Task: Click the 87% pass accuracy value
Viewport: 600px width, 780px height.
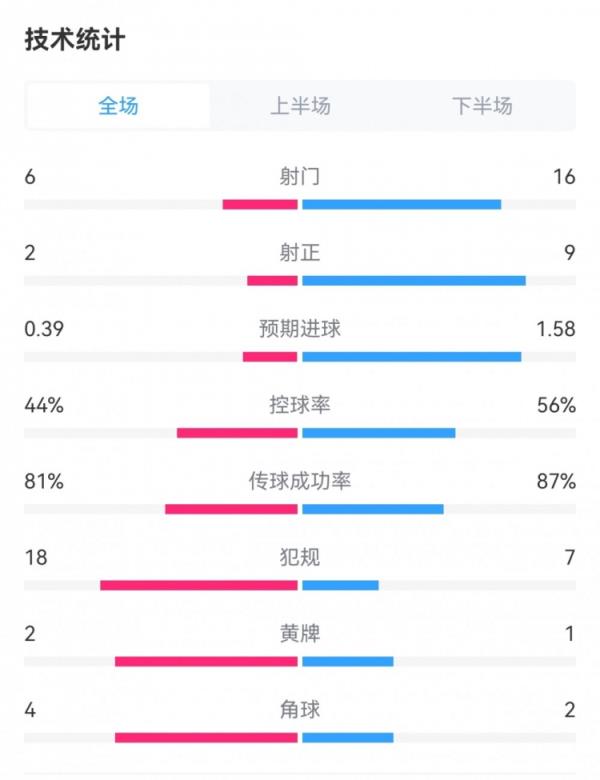Action: [556, 481]
